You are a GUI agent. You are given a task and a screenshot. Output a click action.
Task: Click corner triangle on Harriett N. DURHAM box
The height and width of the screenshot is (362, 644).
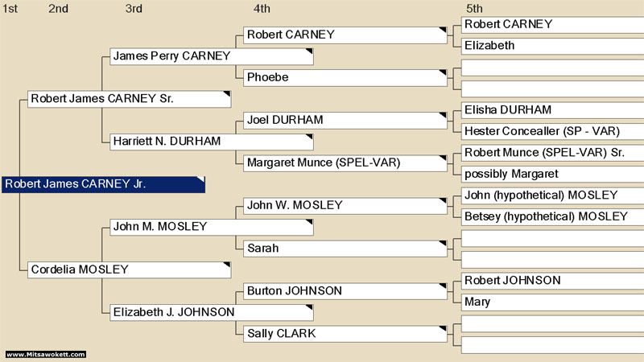309,137
